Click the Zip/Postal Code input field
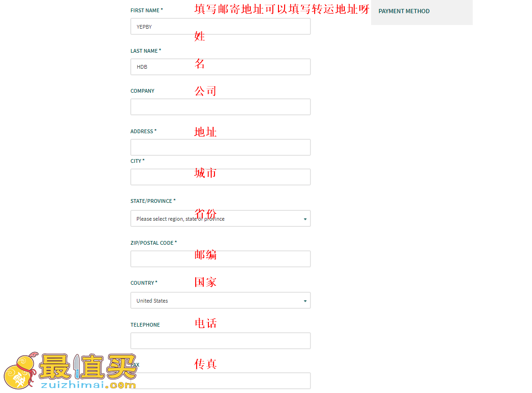The image size is (532, 393). tap(221, 259)
